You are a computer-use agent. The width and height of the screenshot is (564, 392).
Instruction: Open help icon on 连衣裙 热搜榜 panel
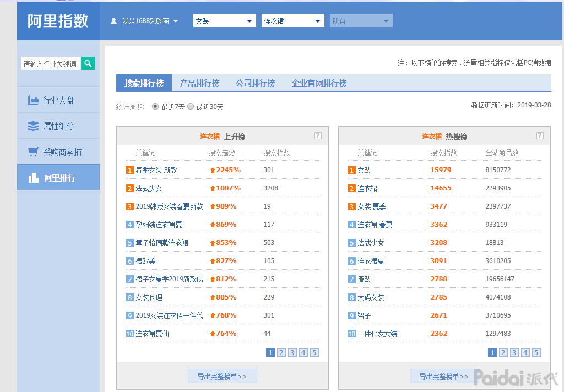540,135
